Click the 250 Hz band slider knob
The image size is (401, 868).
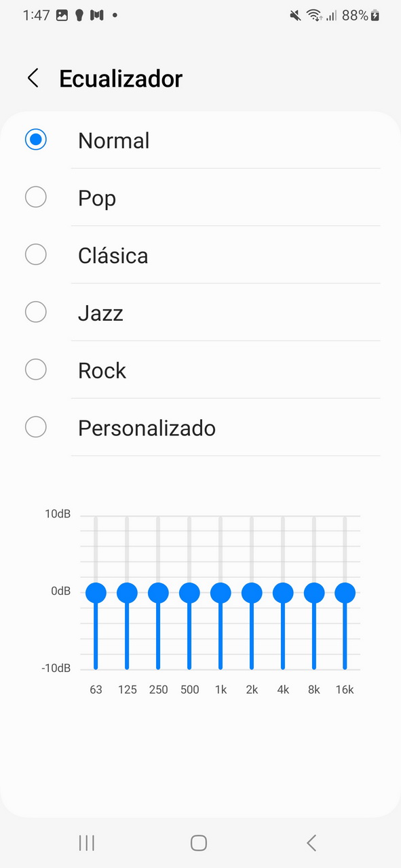point(158,593)
